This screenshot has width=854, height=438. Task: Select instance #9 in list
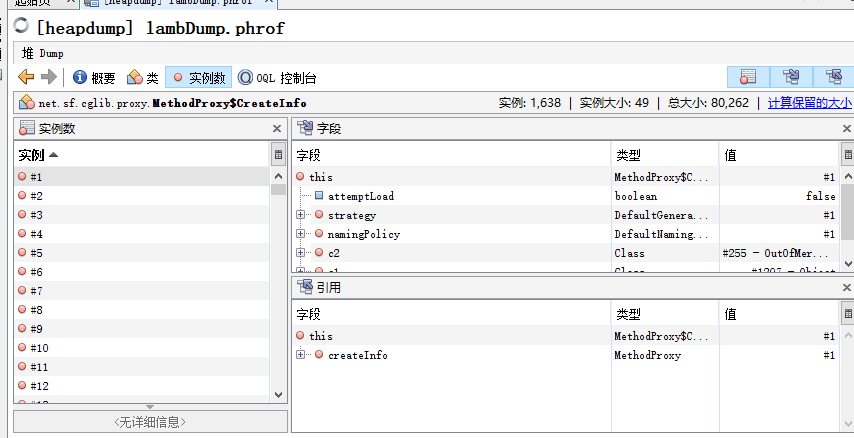142,329
